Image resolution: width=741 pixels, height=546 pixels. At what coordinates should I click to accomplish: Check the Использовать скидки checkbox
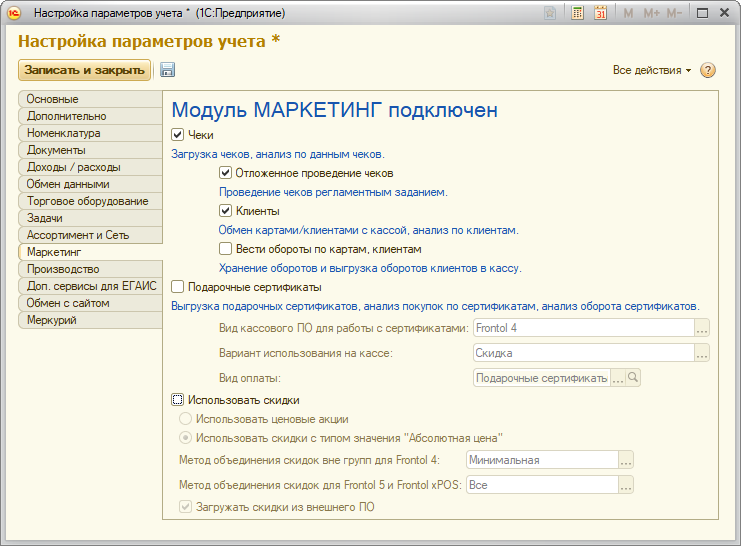[177, 400]
